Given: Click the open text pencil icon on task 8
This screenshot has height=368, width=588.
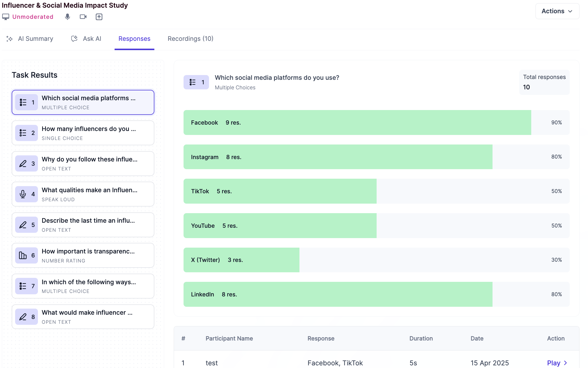Looking at the screenshot, I should point(23,317).
